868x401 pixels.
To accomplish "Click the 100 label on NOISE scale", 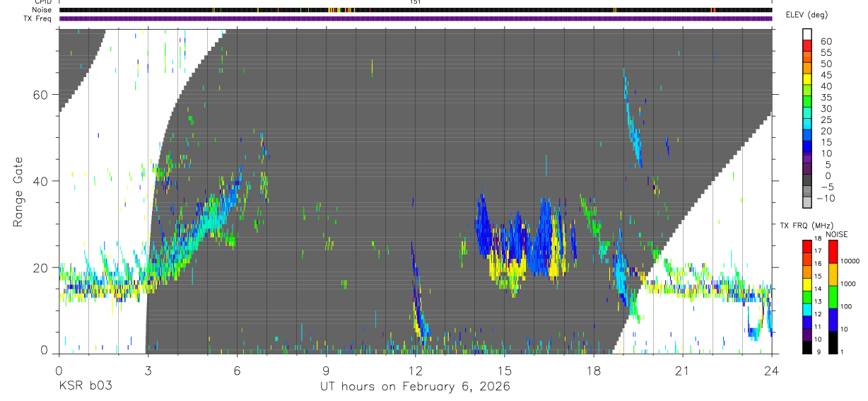I will coord(845,307).
